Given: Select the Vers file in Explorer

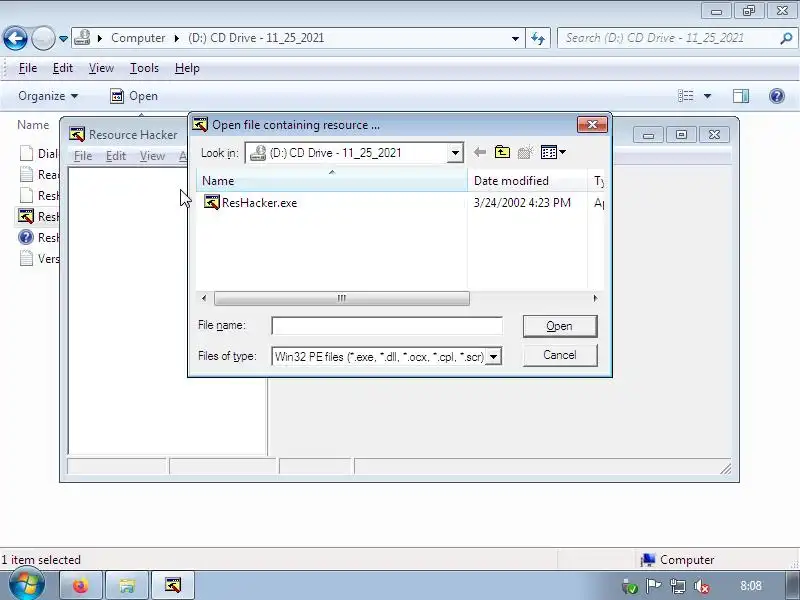Looking at the screenshot, I should (39, 259).
